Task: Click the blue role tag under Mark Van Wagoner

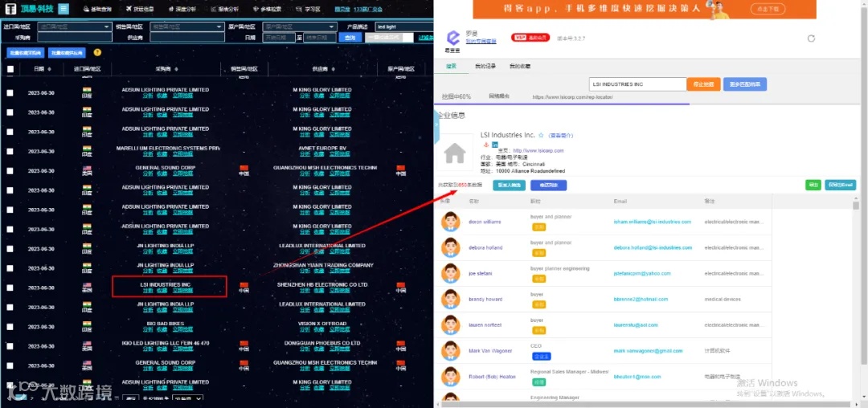Action: (x=542, y=356)
